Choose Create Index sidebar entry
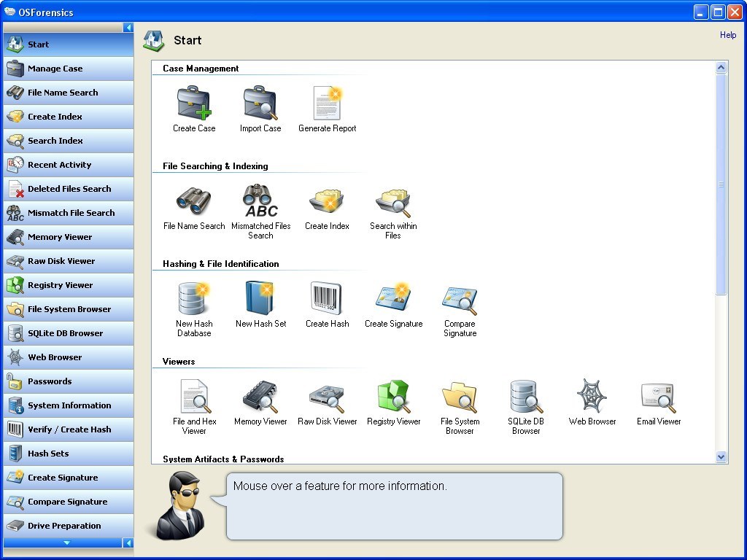The width and height of the screenshot is (747, 560). click(x=68, y=117)
